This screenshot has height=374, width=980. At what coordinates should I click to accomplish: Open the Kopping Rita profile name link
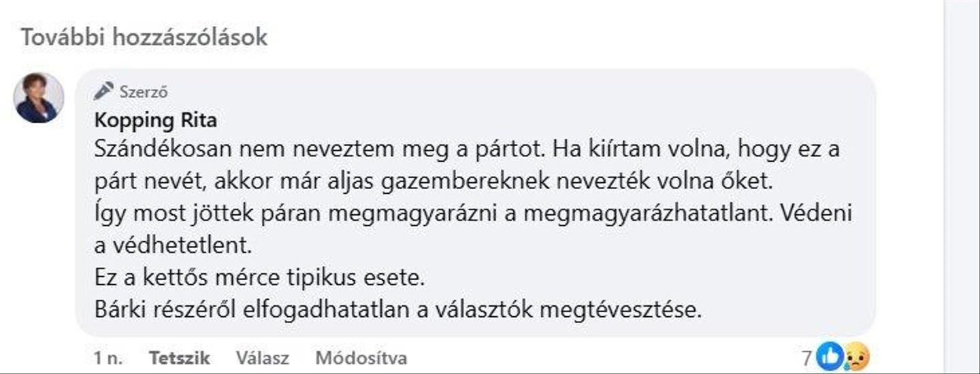point(156,120)
